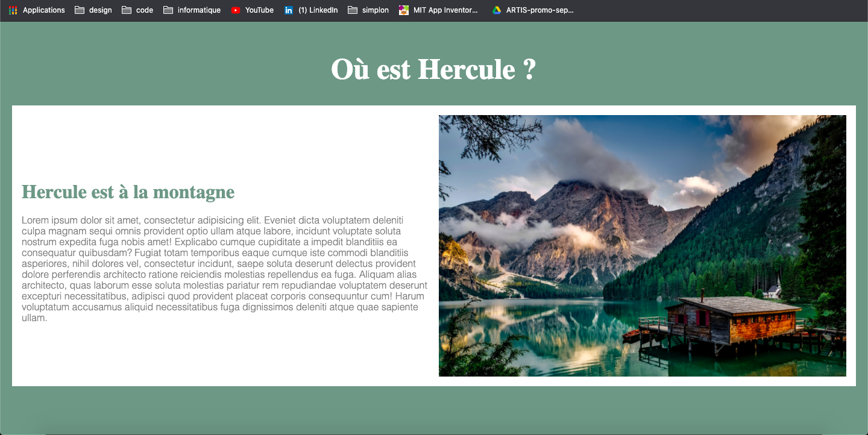The width and height of the screenshot is (868, 435).
Task: Open the design bookmarks folder icon
Action: 80,10
